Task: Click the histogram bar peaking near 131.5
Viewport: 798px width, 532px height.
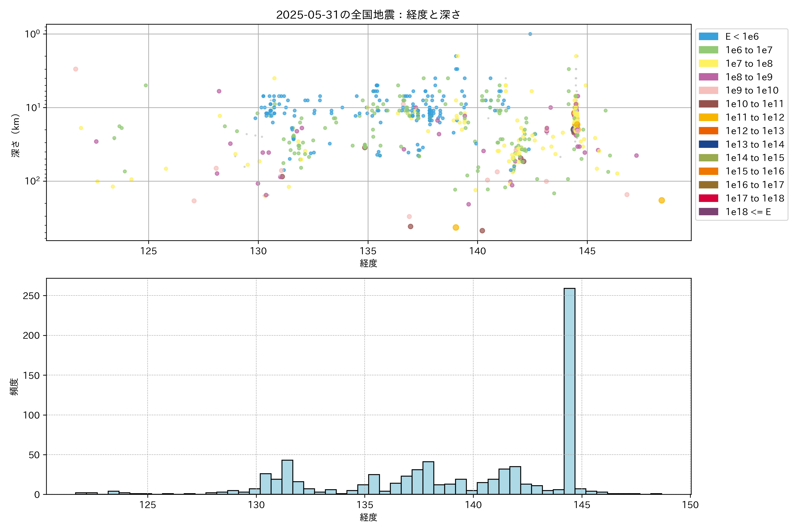Action: (287, 477)
